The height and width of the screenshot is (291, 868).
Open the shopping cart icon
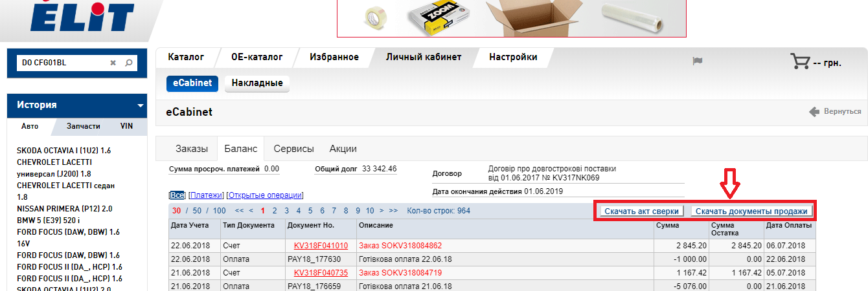(x=800, y=62)
